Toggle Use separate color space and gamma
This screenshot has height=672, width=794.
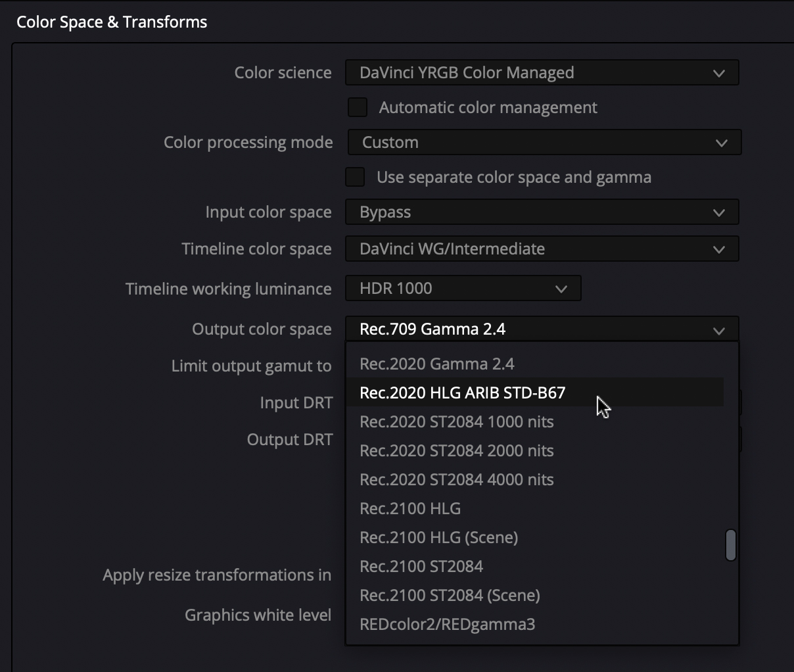click(x=355, y=177)
